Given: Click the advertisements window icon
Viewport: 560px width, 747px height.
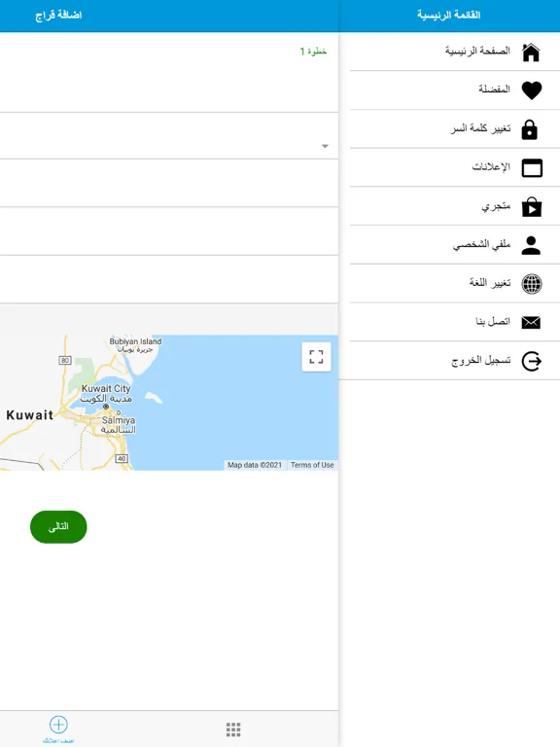Looking at the screenshot, I should [x=532, y=168].
